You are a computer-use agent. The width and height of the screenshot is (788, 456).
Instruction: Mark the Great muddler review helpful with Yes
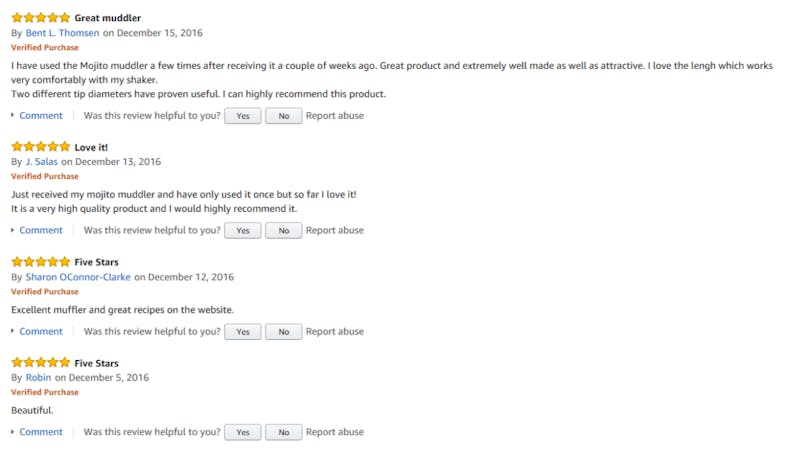click(x=242, y=116)
